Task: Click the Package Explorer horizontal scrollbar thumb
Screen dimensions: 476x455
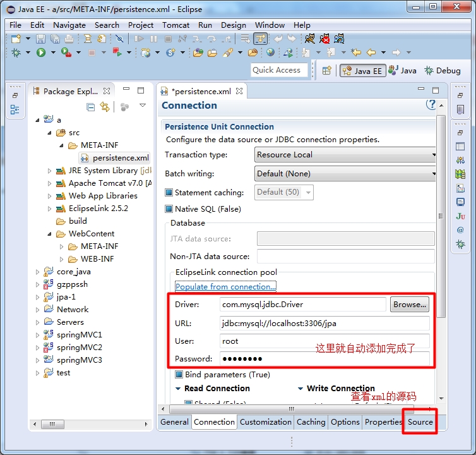Action: pyautogui.click(x=52, y=424)
